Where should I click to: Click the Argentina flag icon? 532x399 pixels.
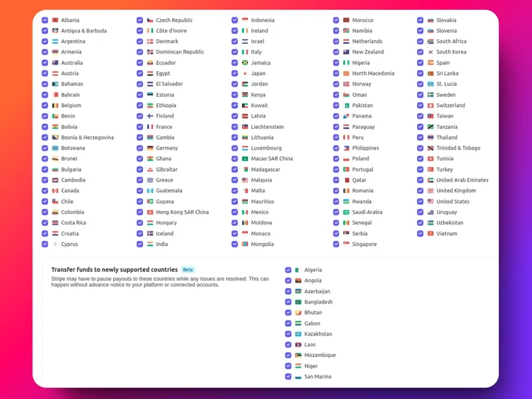pyautogui.click(x=55, y=41)
